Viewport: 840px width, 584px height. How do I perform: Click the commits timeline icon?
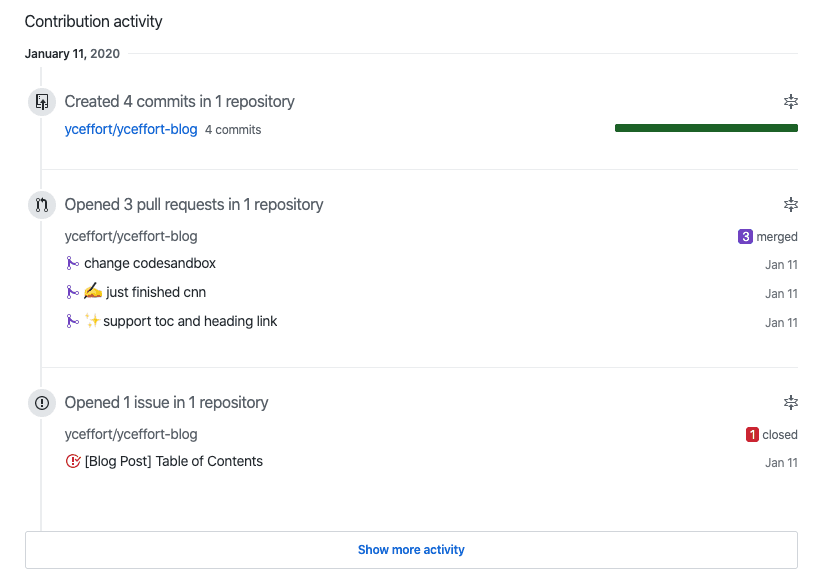[41, 102]
